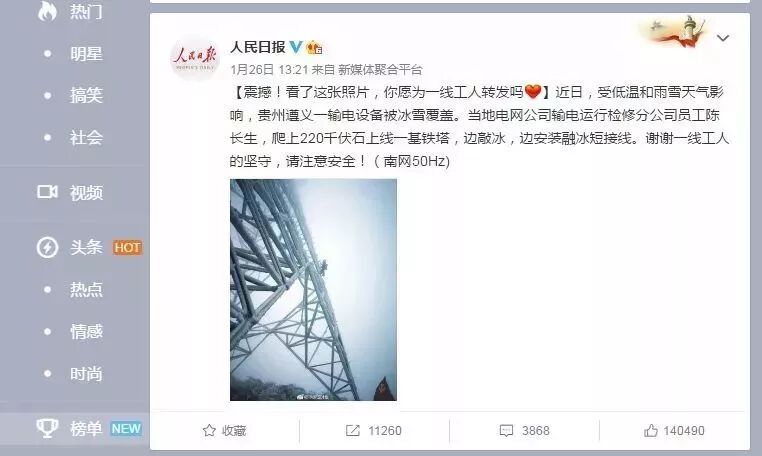Expand the post options chevron menu
The height and width of the screenshot is (456, 762).
coord(723,38)
